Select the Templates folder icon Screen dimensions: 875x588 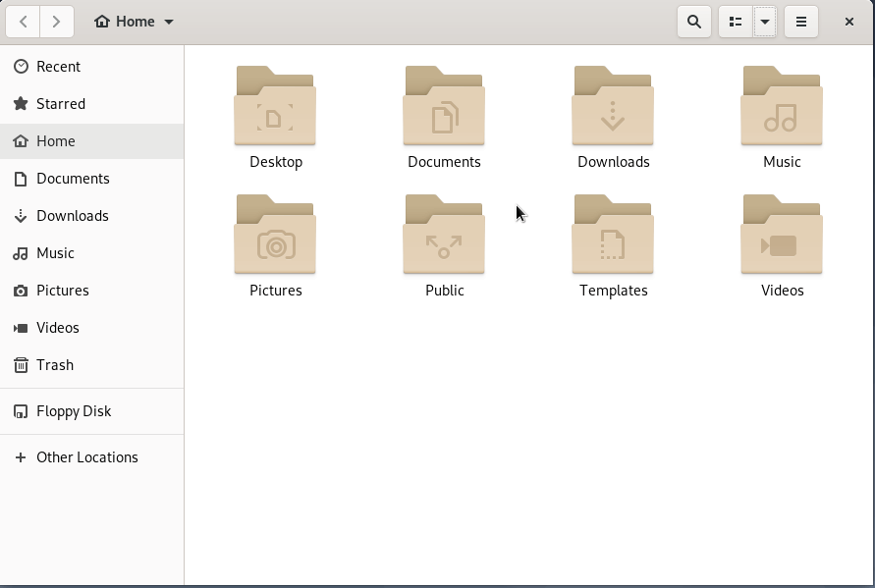tap(613, 236)
